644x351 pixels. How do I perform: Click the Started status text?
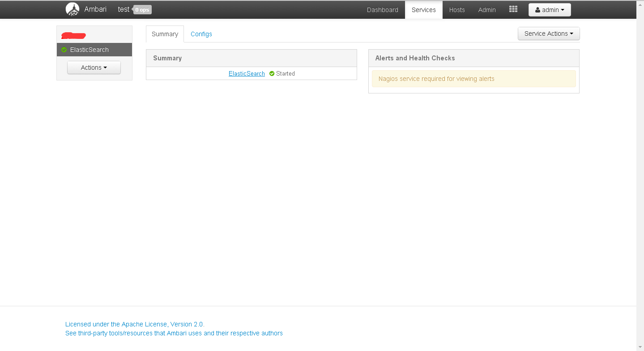(x=286, y=74)
